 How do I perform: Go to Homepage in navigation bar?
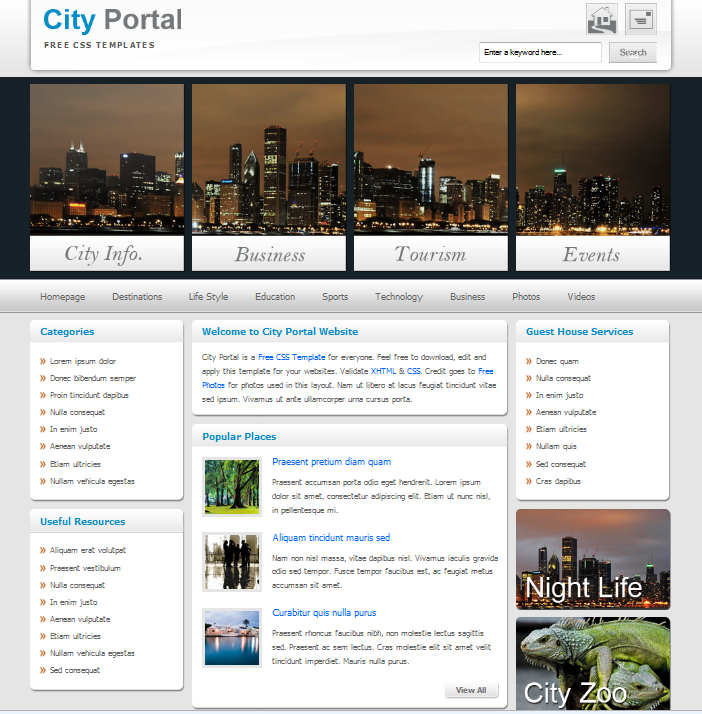[62, 297]
